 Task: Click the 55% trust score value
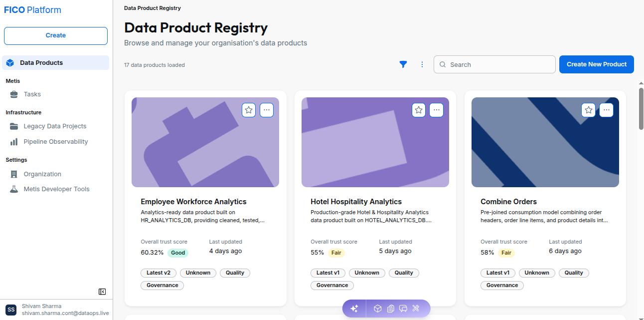318,253
